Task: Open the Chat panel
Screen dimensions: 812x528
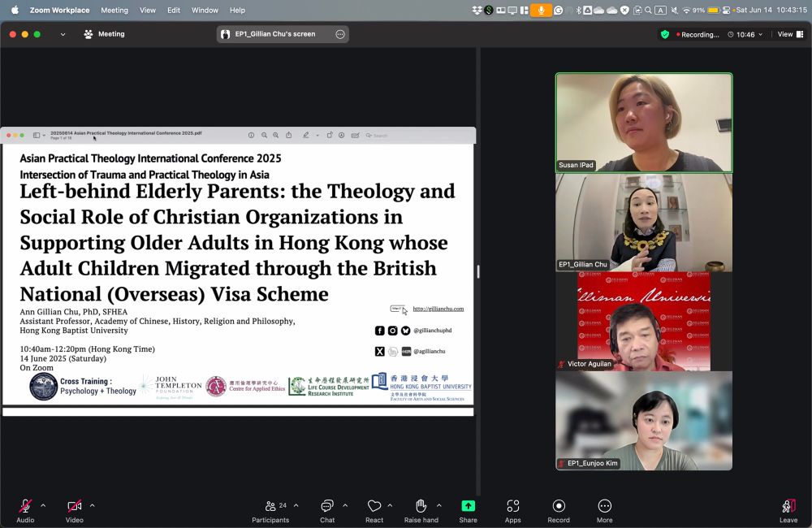Action: [327, 511]
